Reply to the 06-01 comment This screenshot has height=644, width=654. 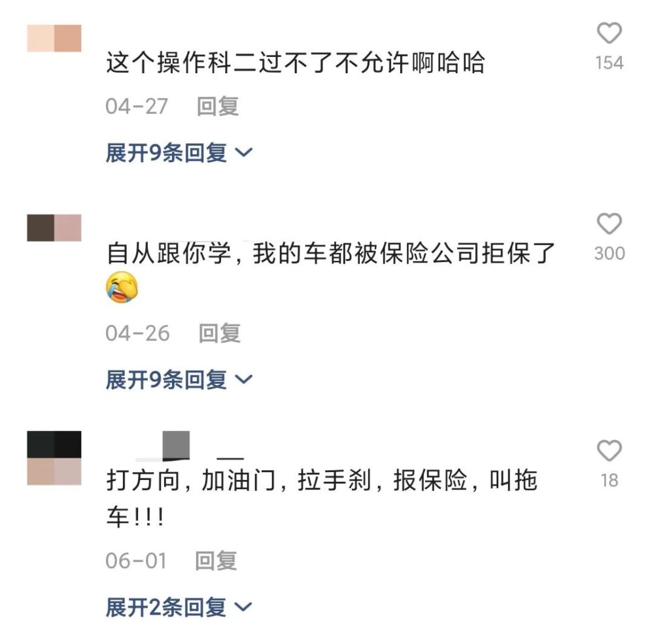(216, 560)
